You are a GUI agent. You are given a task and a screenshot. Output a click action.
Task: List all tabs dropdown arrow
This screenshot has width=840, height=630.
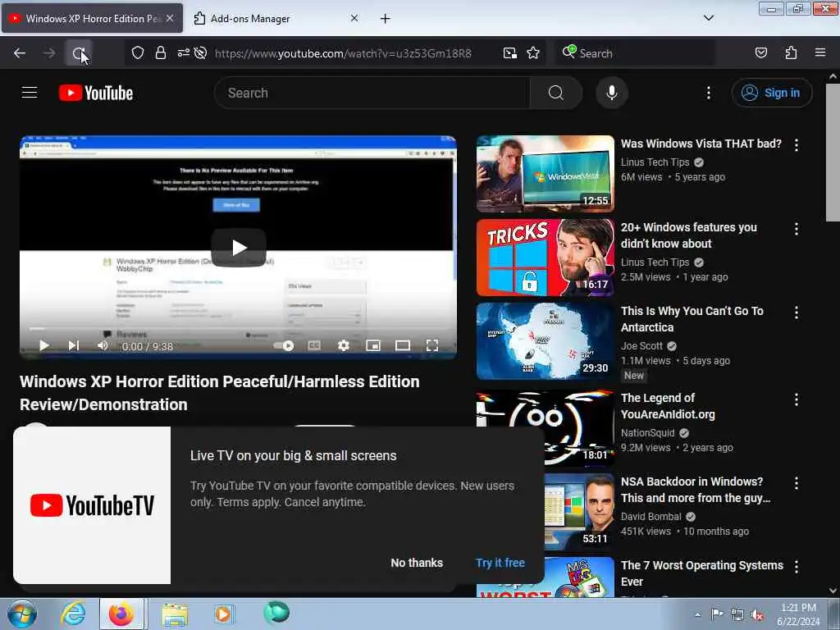click(708, 18)
